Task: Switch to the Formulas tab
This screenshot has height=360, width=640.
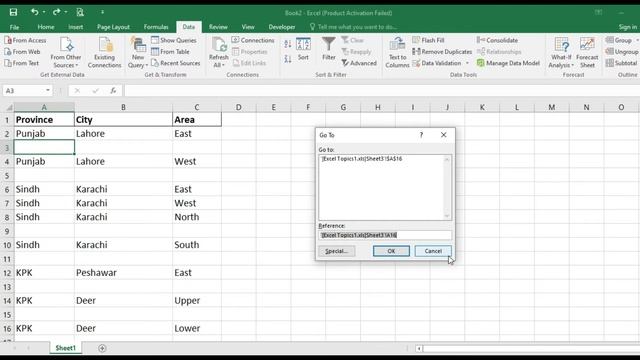Action: (x=156, y=27)
